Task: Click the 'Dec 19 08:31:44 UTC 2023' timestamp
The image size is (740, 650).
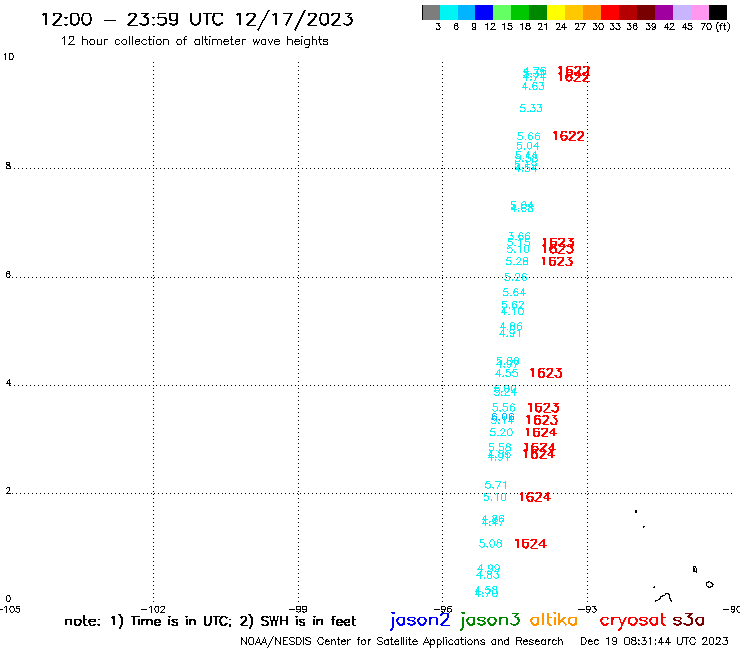Action: point(654,641)
